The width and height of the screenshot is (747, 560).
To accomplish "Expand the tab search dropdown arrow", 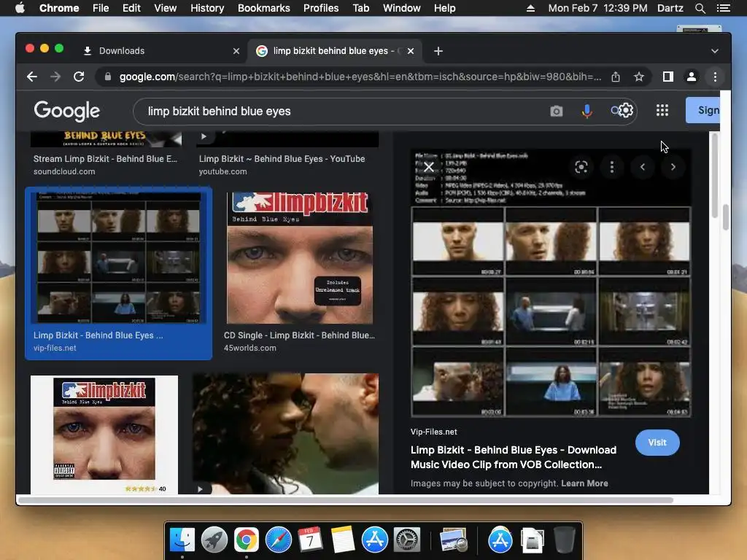I will click(715, 51).
